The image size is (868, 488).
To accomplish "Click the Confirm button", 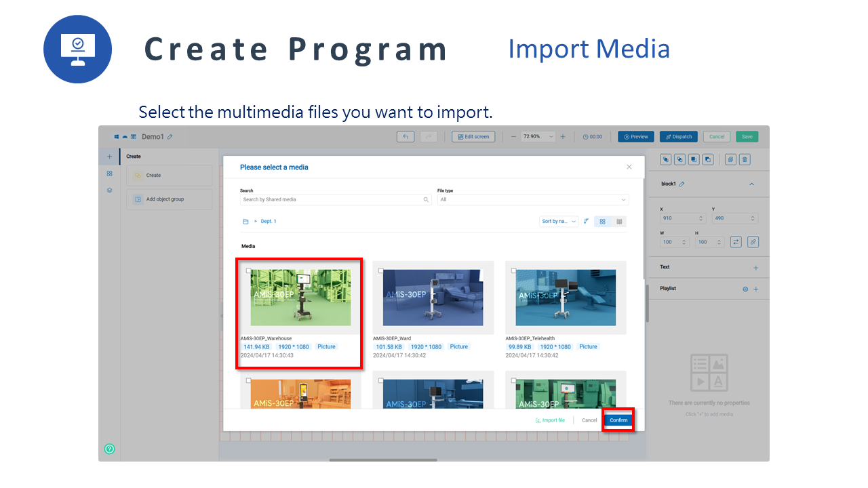I will 618,420.
